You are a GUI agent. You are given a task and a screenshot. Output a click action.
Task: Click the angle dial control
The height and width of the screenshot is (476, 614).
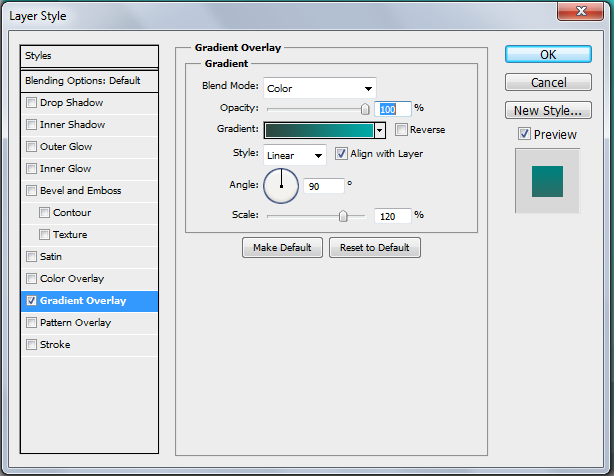coord(281,185)
